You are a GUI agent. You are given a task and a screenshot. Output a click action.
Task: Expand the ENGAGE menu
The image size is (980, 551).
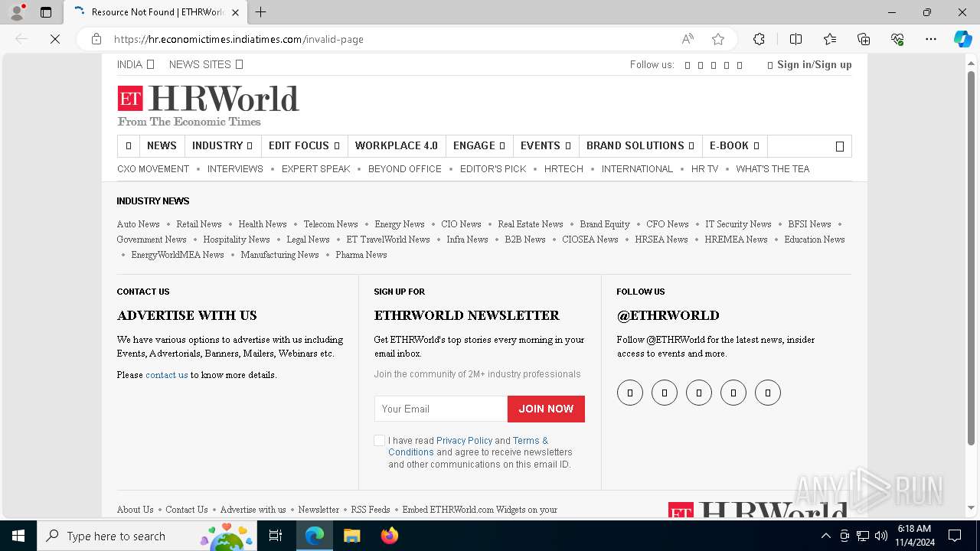pyautogui.click(x=479, y=145)
